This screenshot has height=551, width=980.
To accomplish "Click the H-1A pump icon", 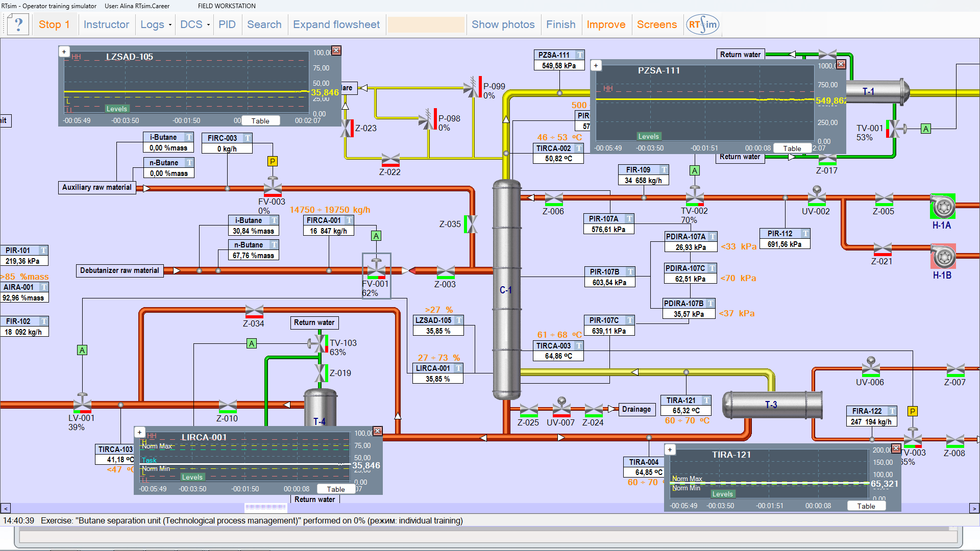I will pyautogui.click(x=942, y=207).
